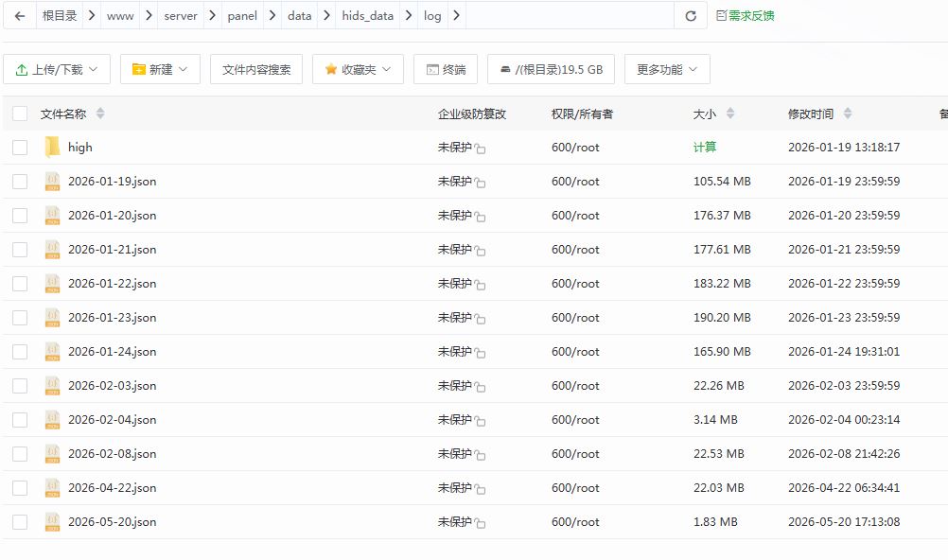
Task: Click lock icon for 2026-01-19.json
Action: point(480,182)
